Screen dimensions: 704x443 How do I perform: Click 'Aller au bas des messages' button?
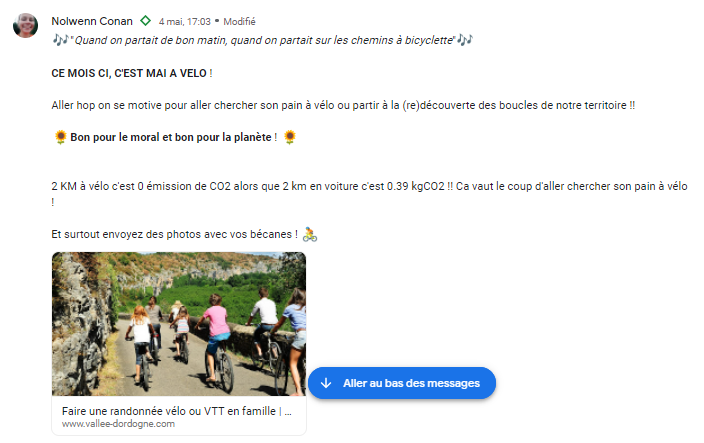click(x=402, y=383)
